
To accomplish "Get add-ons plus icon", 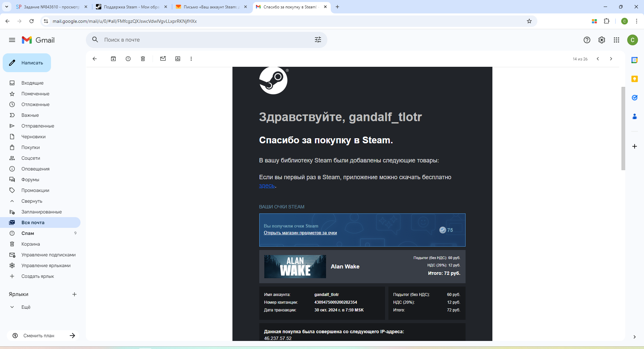I will (x=635, y=146).
